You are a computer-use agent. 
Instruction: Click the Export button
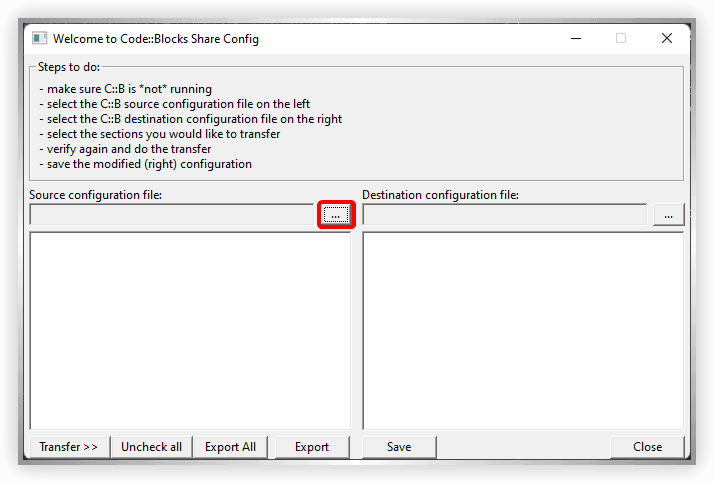click(312, 447)
